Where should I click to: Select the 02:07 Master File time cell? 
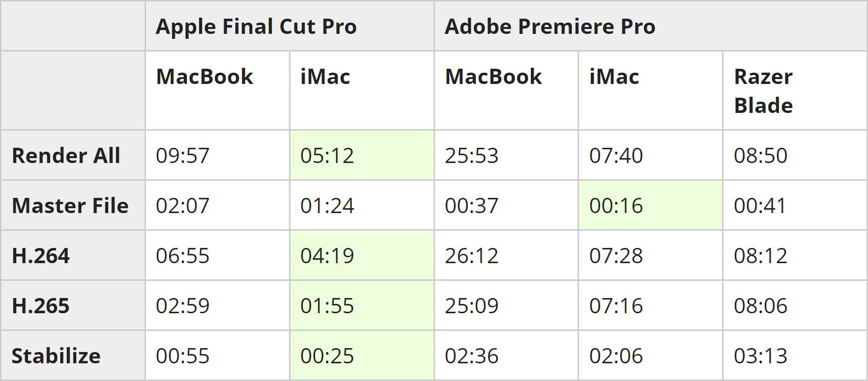click(182, 206)
